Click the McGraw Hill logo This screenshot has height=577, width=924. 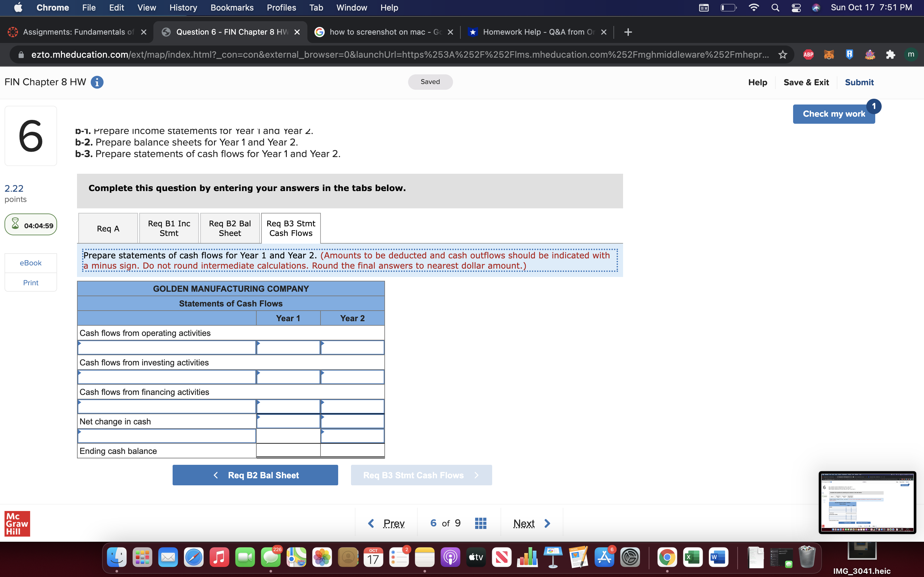[x=17, y=523]
